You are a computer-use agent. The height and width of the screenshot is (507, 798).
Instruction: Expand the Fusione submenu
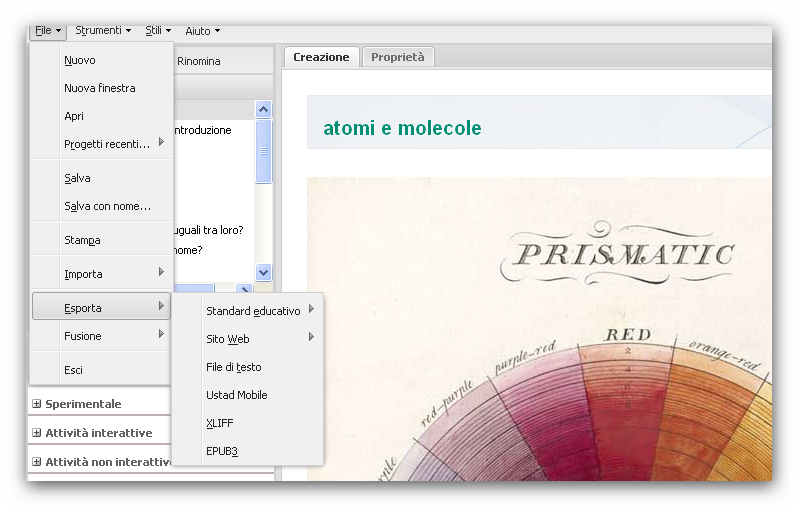(101, 336)
